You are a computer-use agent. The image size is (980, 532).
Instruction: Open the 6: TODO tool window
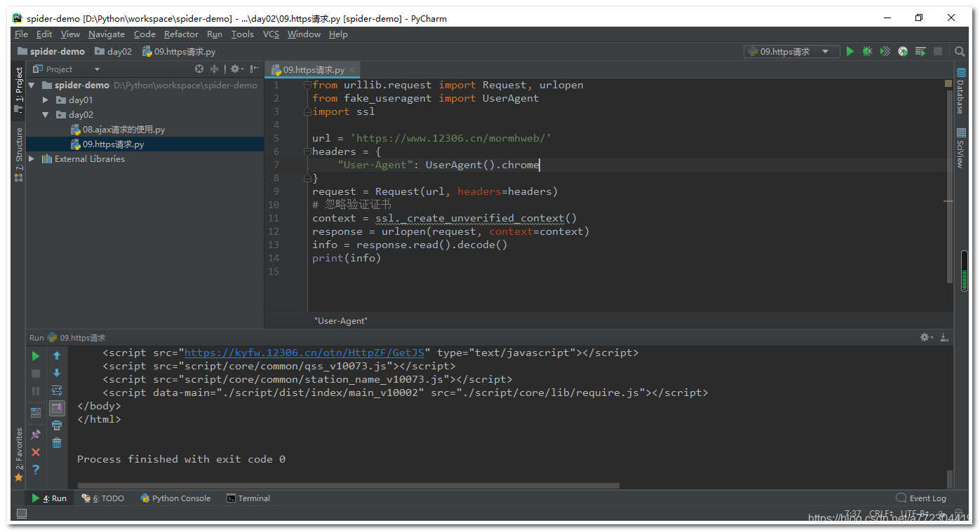point(102,498)
